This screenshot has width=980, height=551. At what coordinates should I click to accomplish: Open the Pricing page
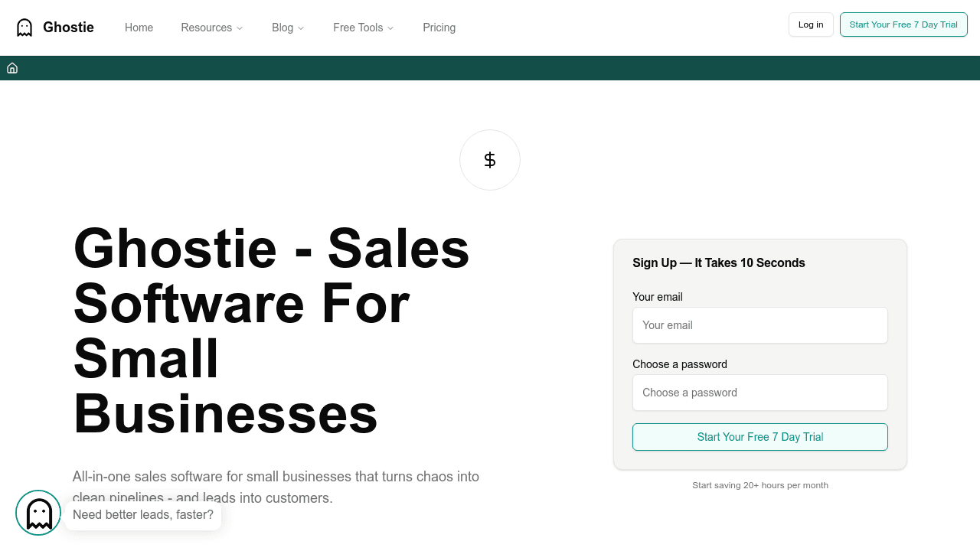point(439,28)
